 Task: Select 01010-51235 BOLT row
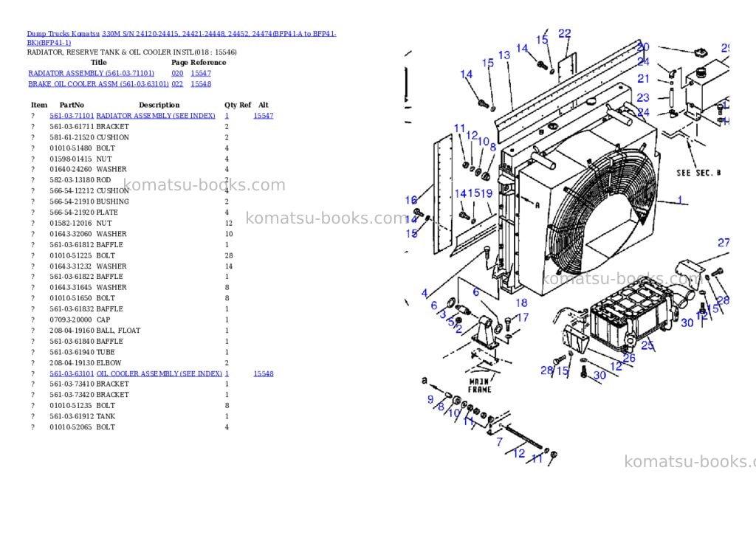point(130,406)
